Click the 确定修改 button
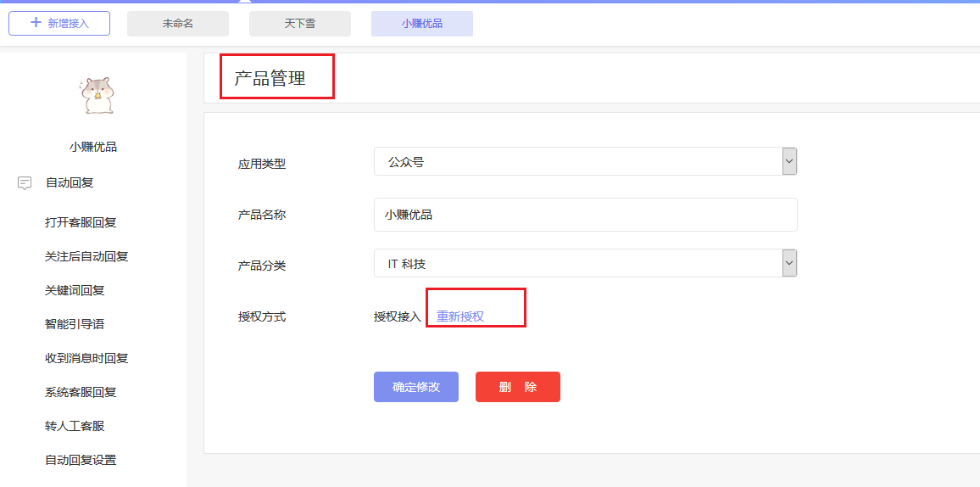Screen dimensions: 980x487 [416, 387]
